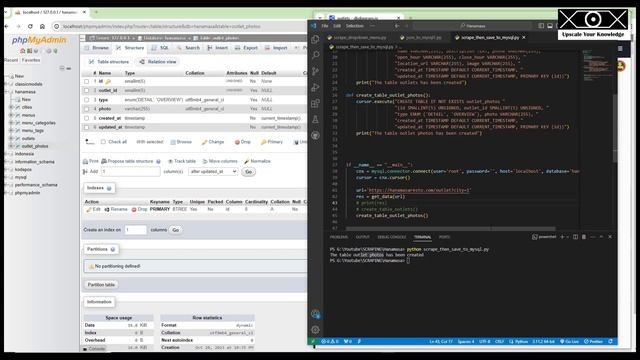Expand the mysql database tree node
The image size is (640, 360).
tap(7, 177)
